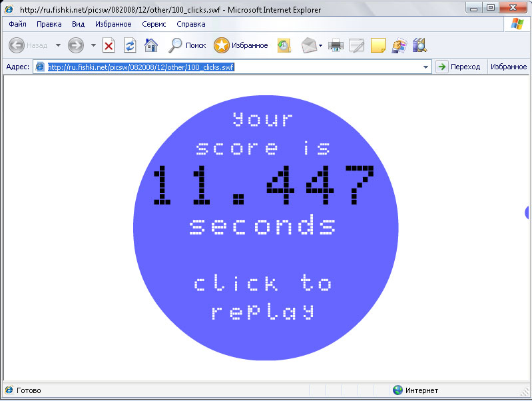Click the Mail envelope icon

pos(308,45)
